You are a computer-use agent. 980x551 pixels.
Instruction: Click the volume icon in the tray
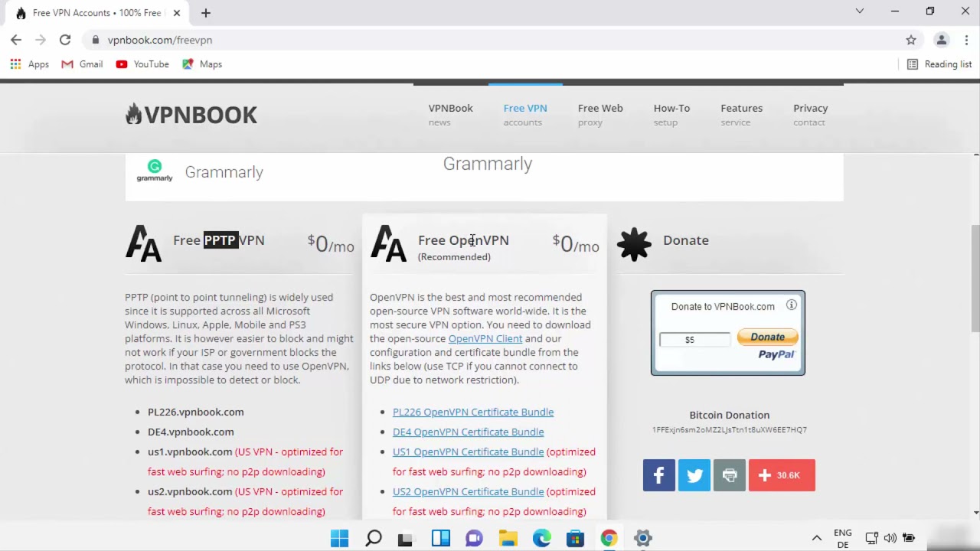[x=890, y=538]
